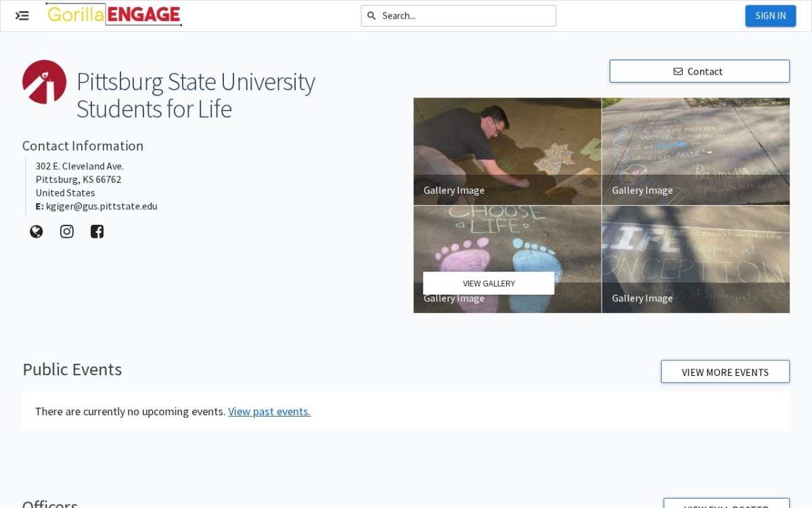Open gallery image of chalk message on sidewalk
Viewport: 812px width, 508px height.
(696, 151)
